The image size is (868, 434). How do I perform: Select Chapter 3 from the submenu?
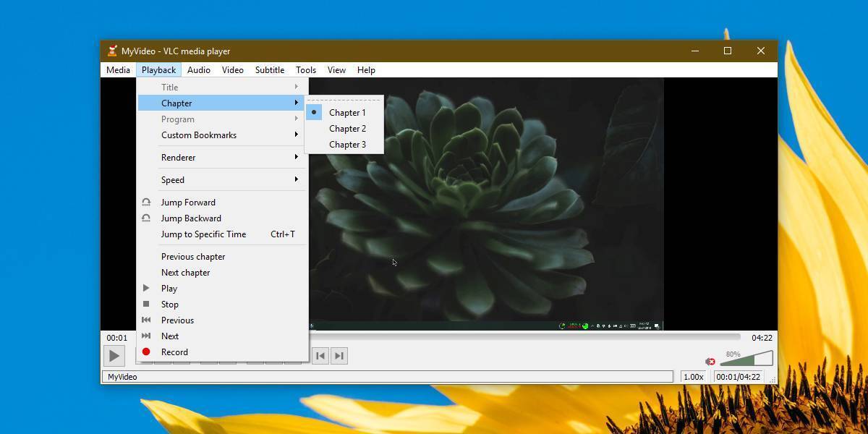(x=347, y=144)
